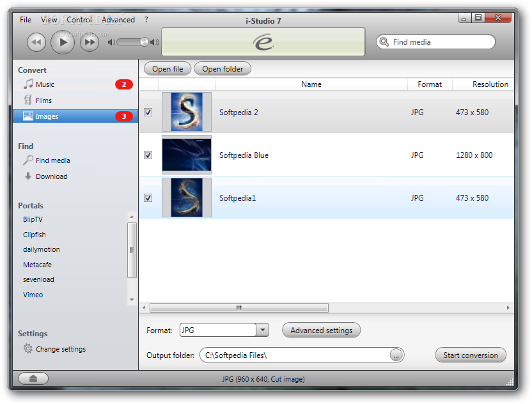
Task: Click the rewind playback button
Action: tap(36, 42)
